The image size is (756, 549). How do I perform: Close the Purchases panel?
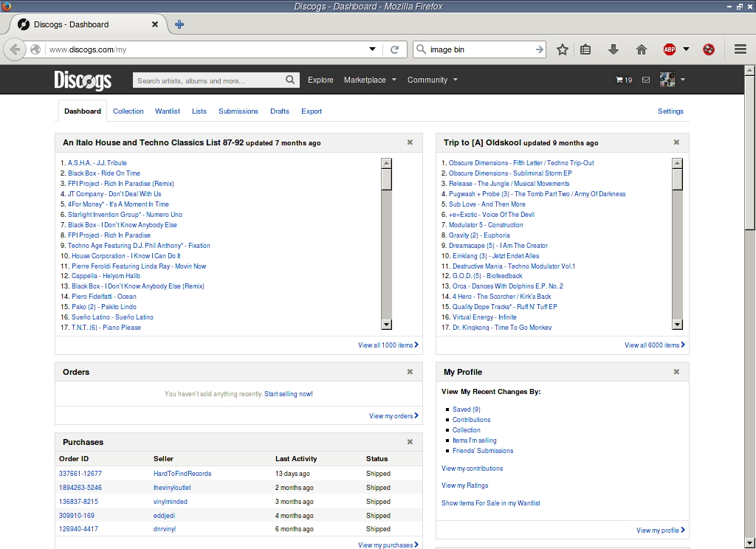pyautogui.click(x=410, y=442)
